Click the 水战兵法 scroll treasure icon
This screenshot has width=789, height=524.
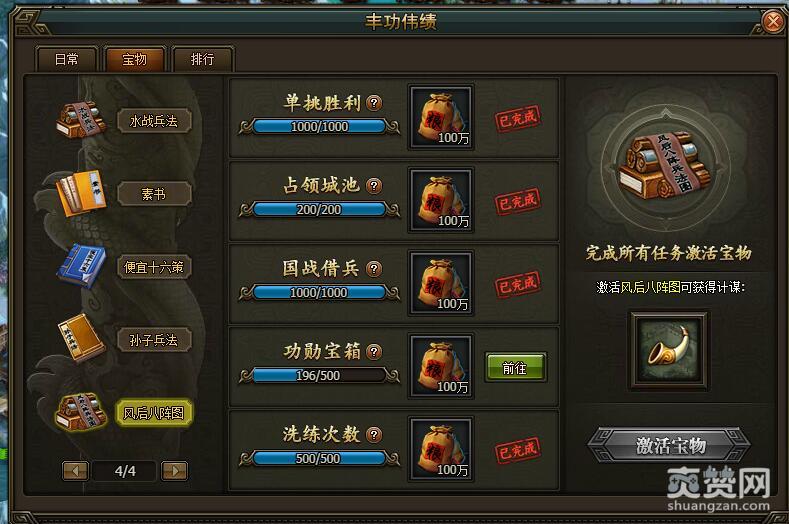click(81, 119)
